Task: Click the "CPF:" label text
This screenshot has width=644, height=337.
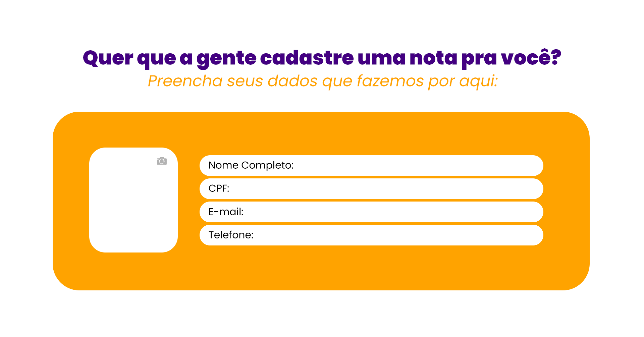Action: [219, 188]
